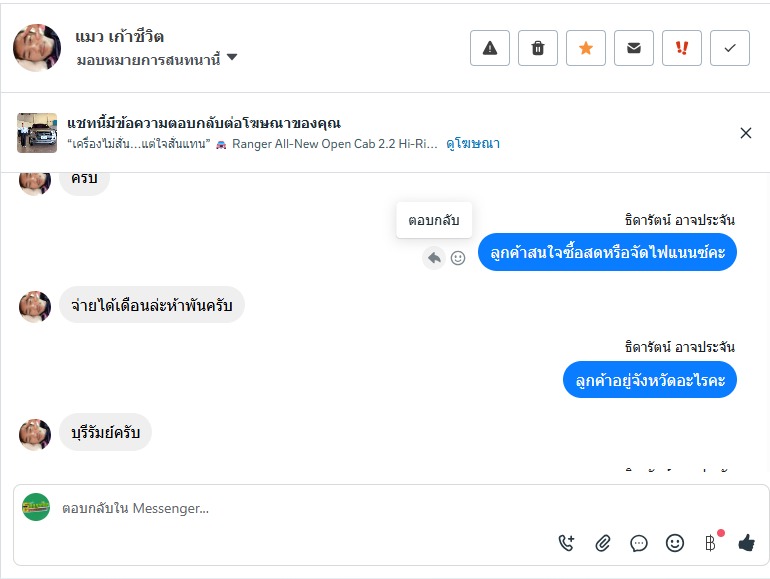Viewport: 770px width, 579px height.
Task: Toggle the red exclamation priority flag
Action: point(682,48)
